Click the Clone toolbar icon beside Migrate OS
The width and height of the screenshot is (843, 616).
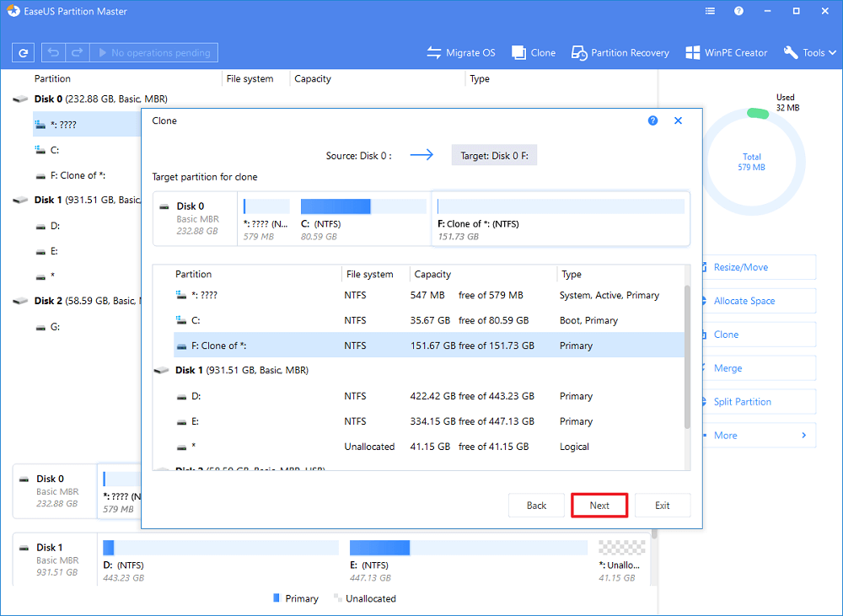coord(518,53)
